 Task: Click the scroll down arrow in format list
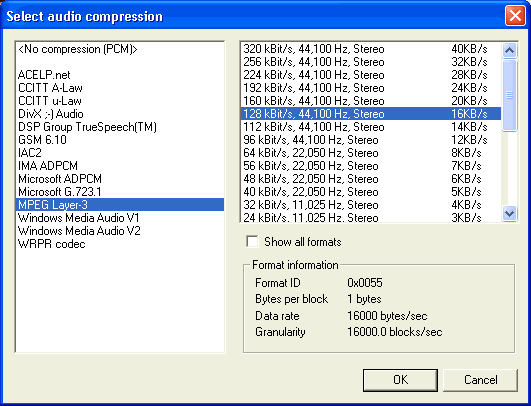pyautogui.click(x=509, y=213)
